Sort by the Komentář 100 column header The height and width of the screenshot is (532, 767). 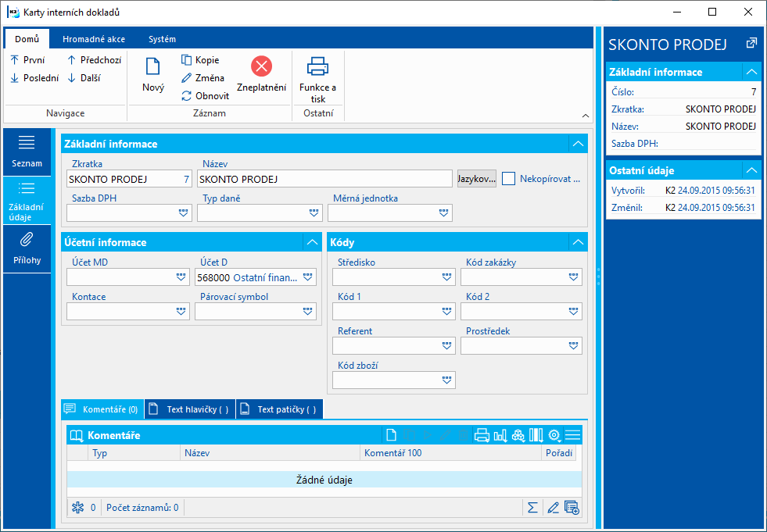451,453
